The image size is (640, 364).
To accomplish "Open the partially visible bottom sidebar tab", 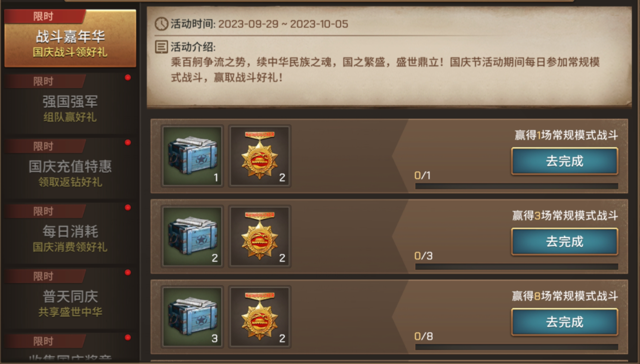I will (70, 348).
